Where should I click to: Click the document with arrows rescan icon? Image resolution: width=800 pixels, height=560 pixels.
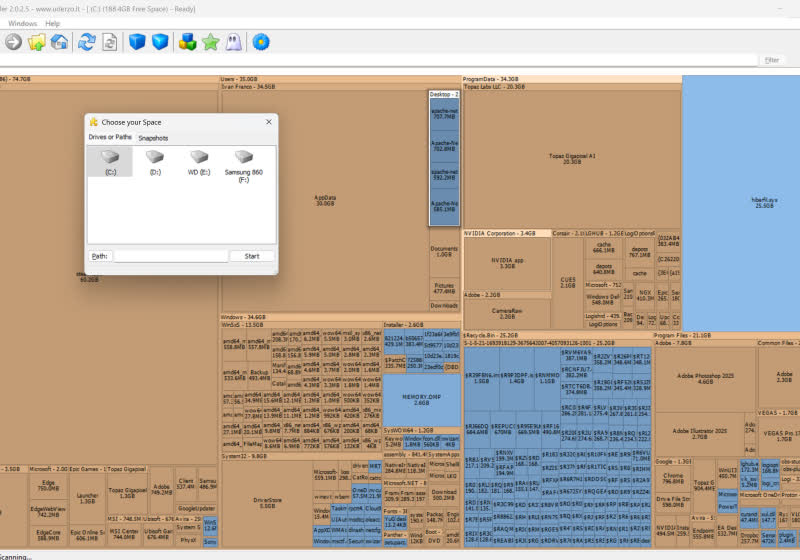[x=109, y=42]
